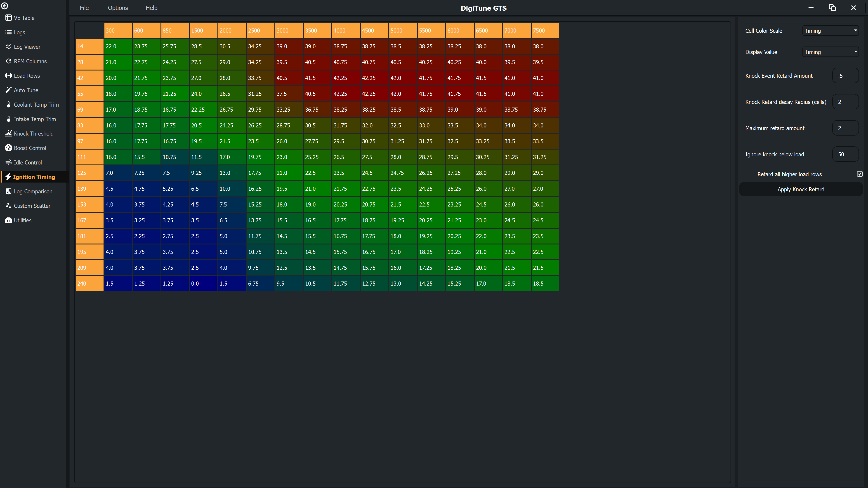Select the load 167 row header
The image size is (868, 488).
[90, 220]
